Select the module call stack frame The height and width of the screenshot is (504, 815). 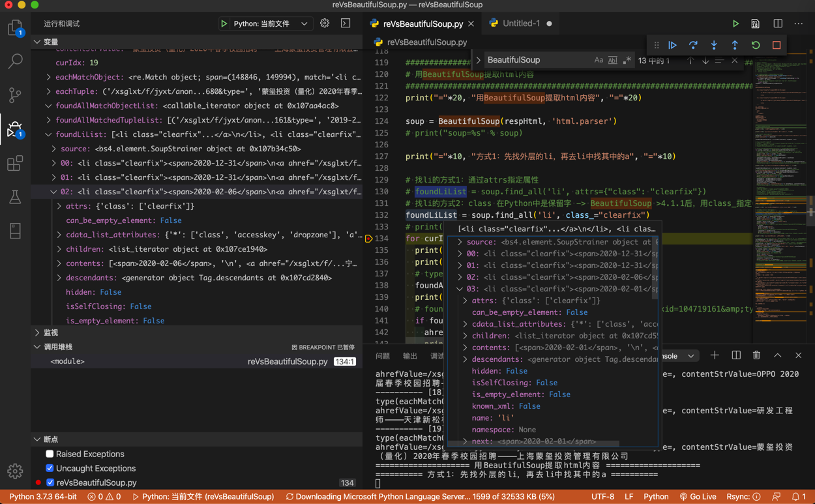pyautogui.click(x=196, y=361)
